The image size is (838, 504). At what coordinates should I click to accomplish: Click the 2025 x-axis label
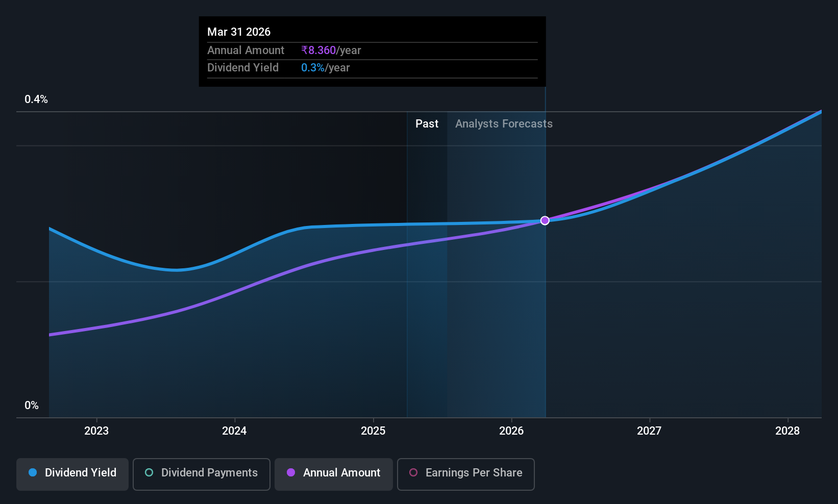(x=373, y=431)
